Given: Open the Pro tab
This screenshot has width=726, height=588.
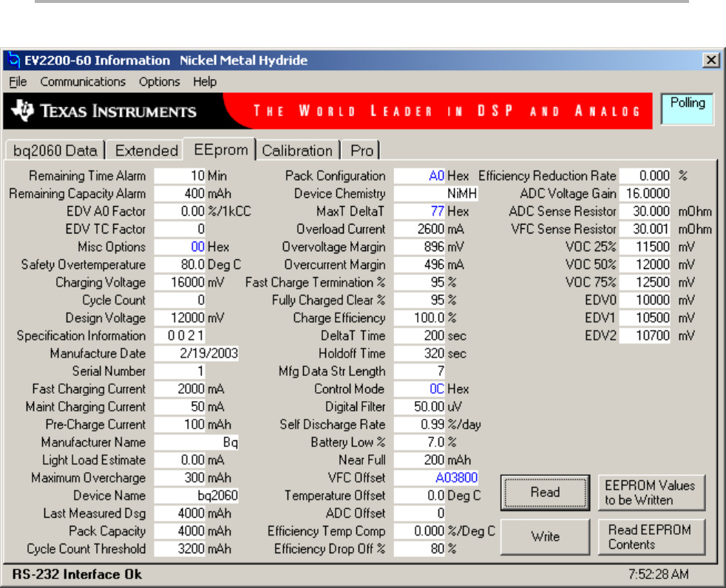Looking at the screenshot, I should click(362, 151).
